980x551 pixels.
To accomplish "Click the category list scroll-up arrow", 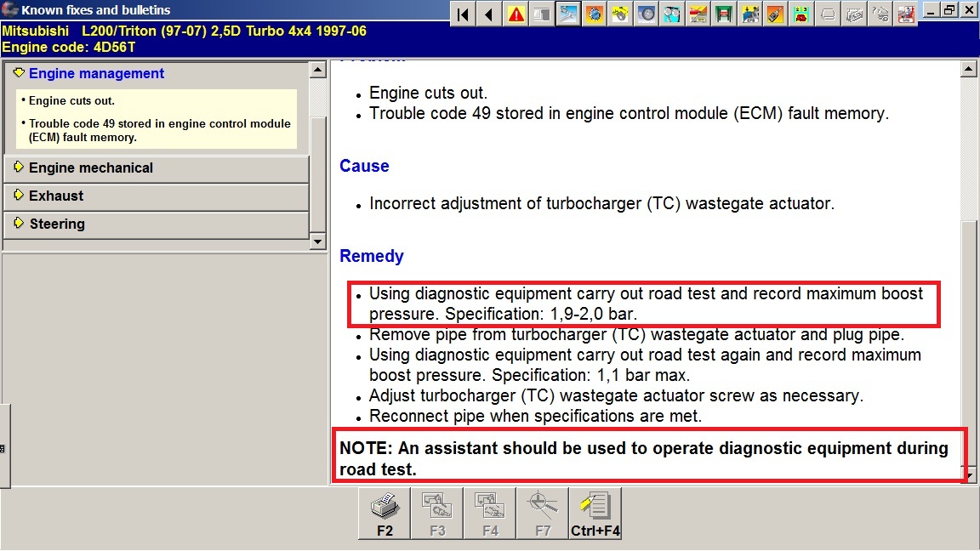I will point(318,71).
